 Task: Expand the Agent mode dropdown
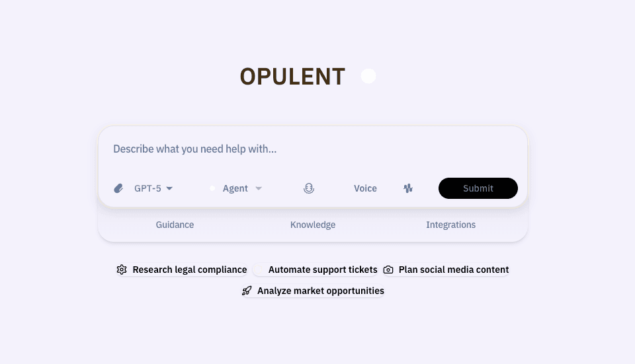click(235, 188)
